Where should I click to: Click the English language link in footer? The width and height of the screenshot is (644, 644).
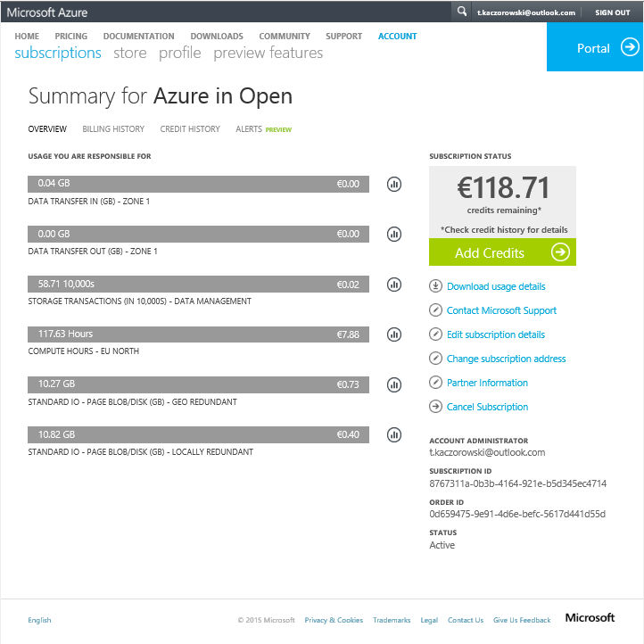(39, 620)
